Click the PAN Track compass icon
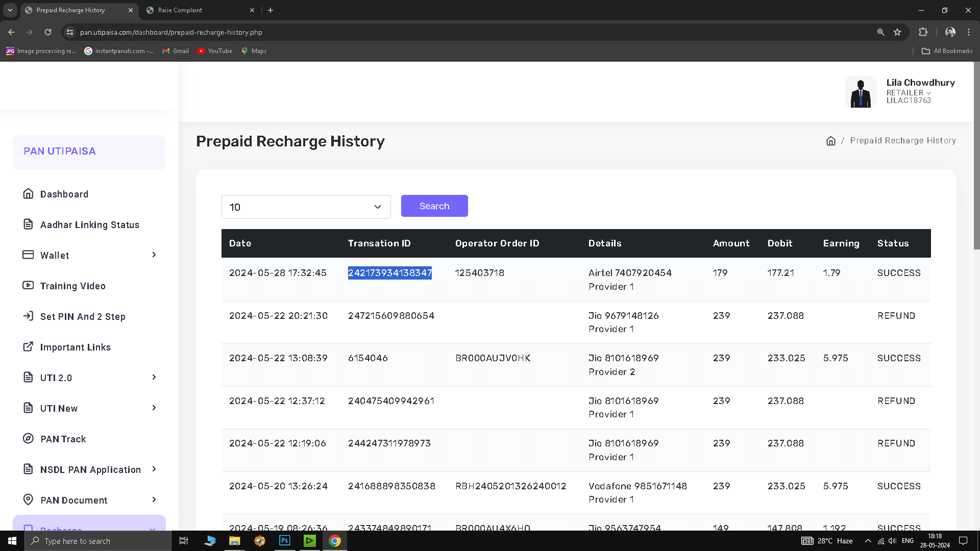The image size is (980, 551). pyautogui.click(x=28, y=439)
